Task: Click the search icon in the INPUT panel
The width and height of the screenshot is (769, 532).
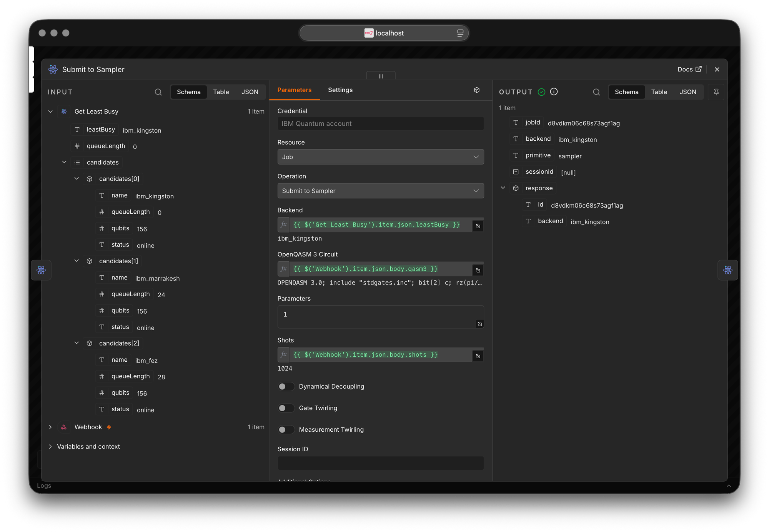Action: [158, 92]
